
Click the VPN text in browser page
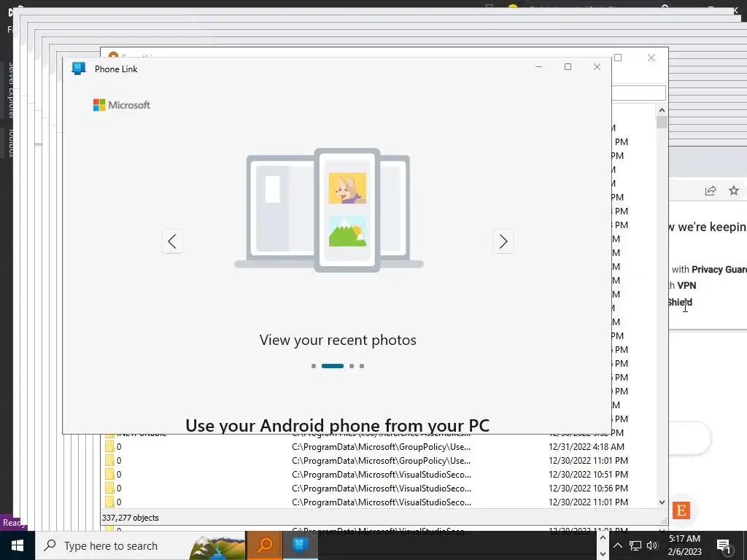686,285
